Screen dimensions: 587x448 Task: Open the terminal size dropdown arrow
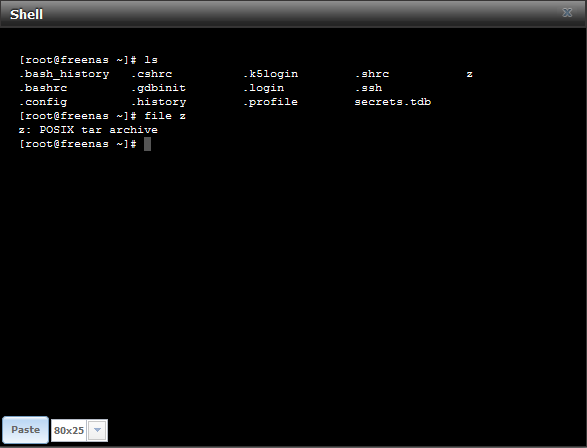[x=97, y=430]
